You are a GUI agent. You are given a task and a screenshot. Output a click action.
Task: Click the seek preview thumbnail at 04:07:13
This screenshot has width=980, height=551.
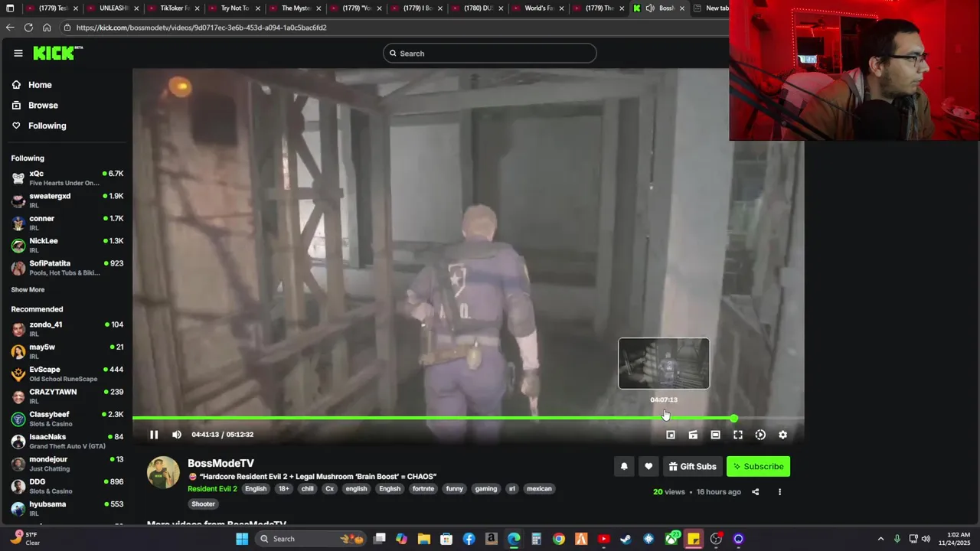(664, 364)
